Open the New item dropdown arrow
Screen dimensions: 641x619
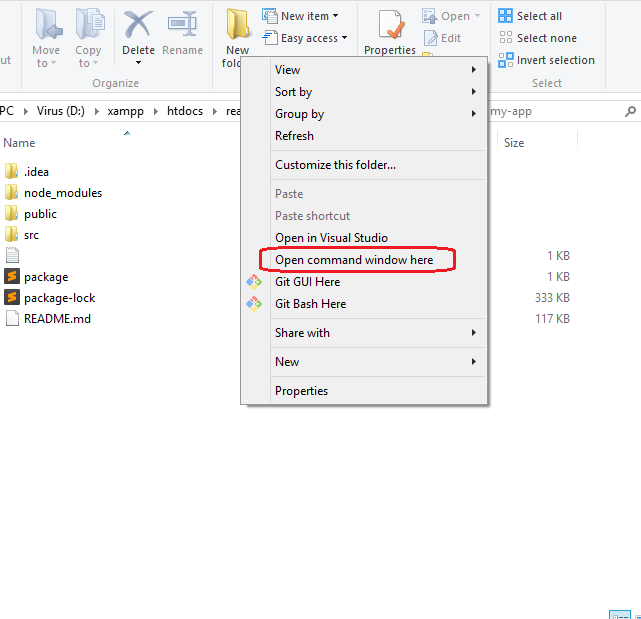(336, 16)
